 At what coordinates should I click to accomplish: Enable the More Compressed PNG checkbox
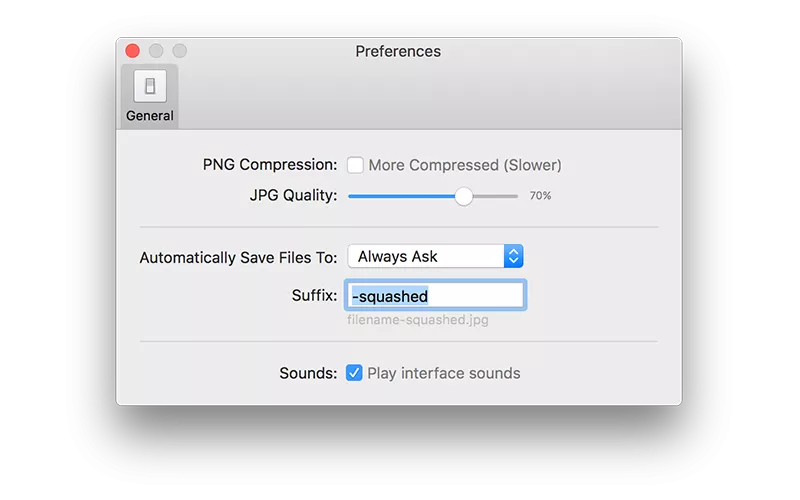coord(355,165)
